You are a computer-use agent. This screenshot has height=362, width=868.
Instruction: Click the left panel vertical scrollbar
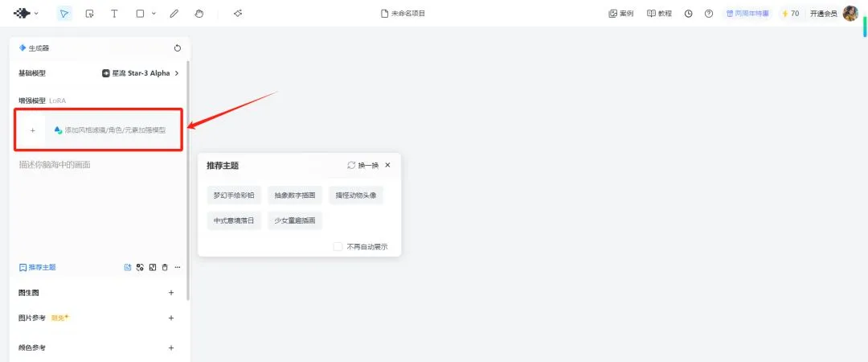(x=188, y=180)
